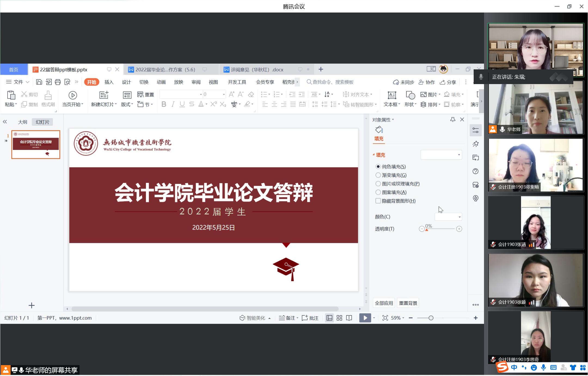
Task: Select slide 1 thumbnail in panel
Action: [x=36, y=144]
